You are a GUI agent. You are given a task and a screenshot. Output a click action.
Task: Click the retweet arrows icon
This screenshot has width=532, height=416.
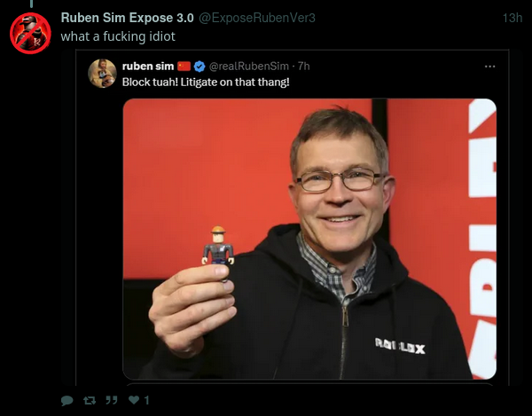click(x=90, y=400)
